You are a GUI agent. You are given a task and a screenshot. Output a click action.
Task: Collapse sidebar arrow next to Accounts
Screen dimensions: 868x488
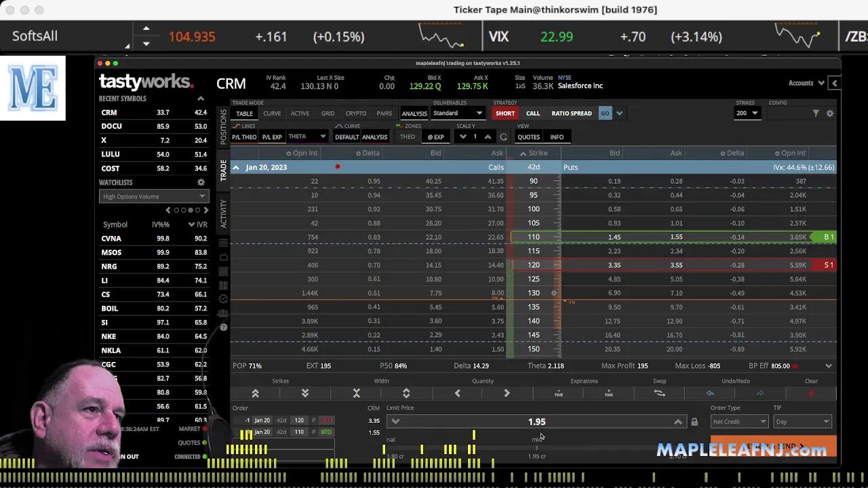pos(834,83)
